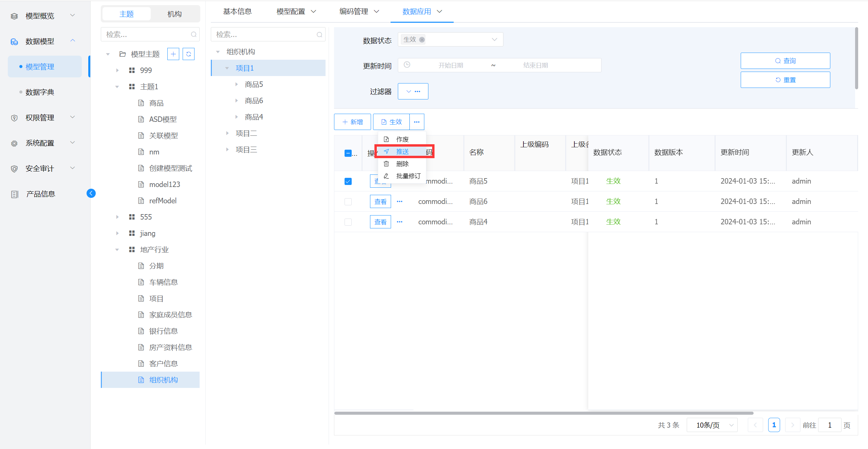The height and width of the screenshot is (449, 868).
Task: Check the 商品6 row checkbox
Action: point(348,202)
